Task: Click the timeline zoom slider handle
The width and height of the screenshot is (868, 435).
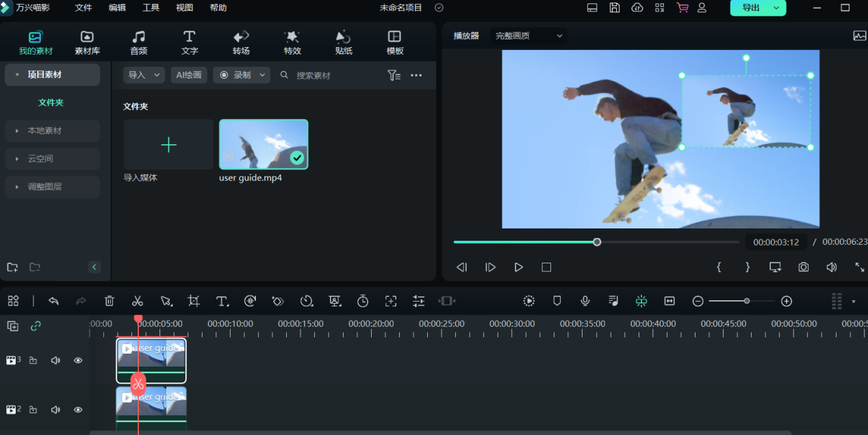Action: [746, 301]
